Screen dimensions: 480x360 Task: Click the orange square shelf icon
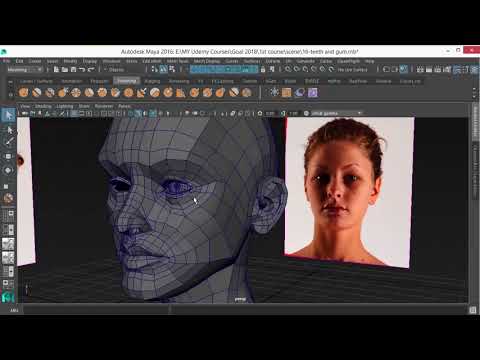(286, 92)
